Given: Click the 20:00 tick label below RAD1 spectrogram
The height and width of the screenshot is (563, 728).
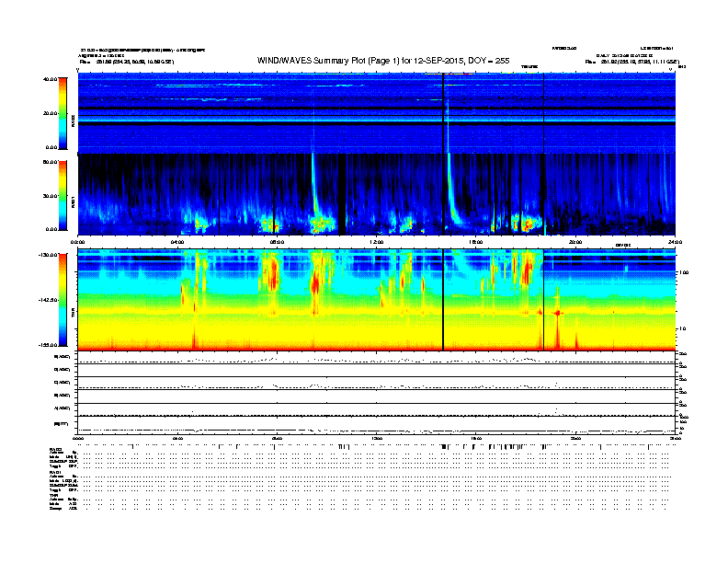Looking at the screenshot, I should click(x=575, y=242).
